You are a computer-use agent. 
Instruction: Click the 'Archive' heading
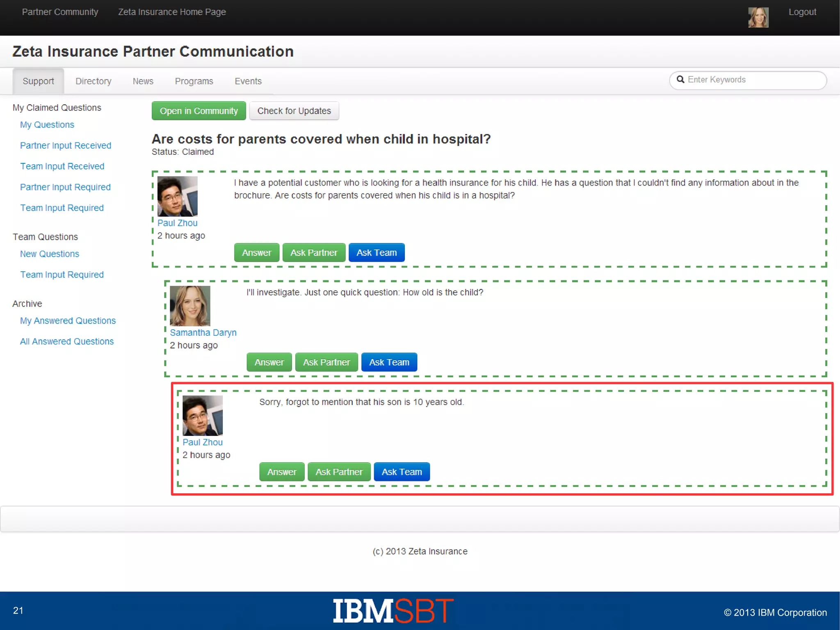tap(27, 304)
